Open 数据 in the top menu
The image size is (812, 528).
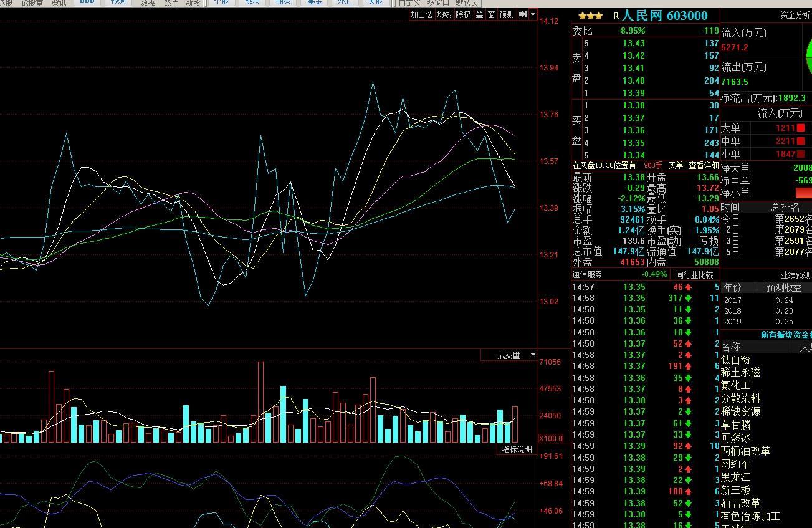click(148, 3)
